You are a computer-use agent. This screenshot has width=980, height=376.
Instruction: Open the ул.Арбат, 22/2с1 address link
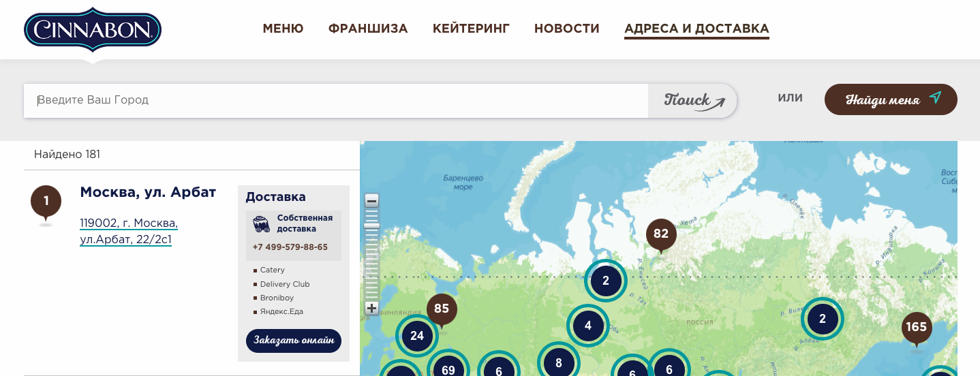coord(125,240)
